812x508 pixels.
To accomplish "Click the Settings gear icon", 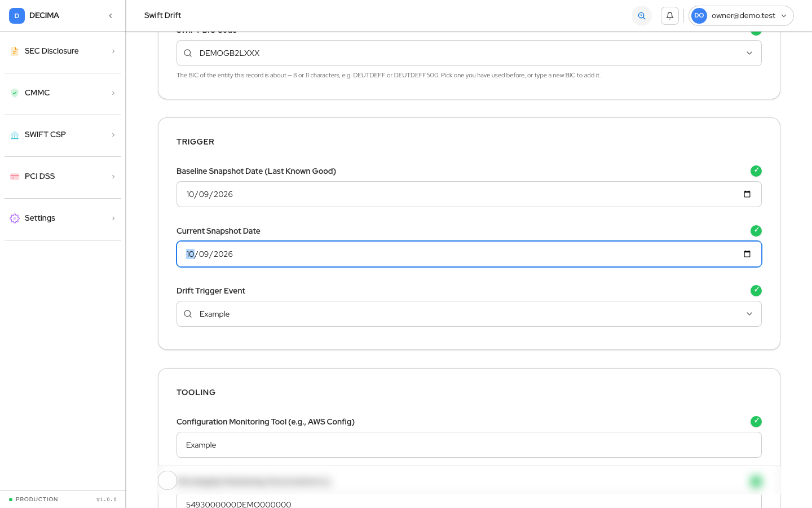I will [x=15, y=218].
